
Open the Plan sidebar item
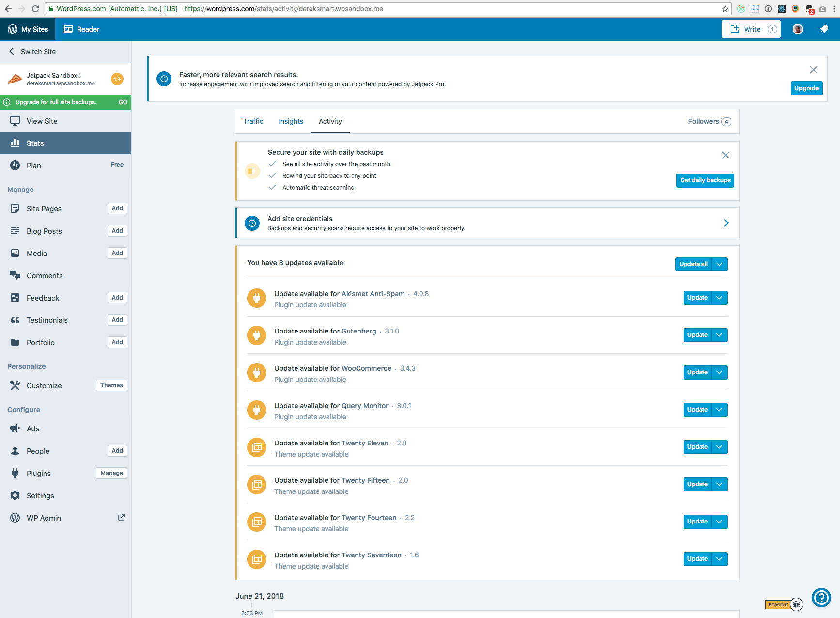coord(65,166)
